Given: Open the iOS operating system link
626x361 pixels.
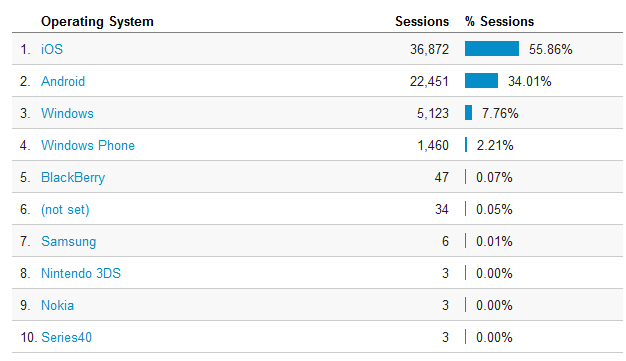Looking at the screenshot, I should (x=52, y=49).
